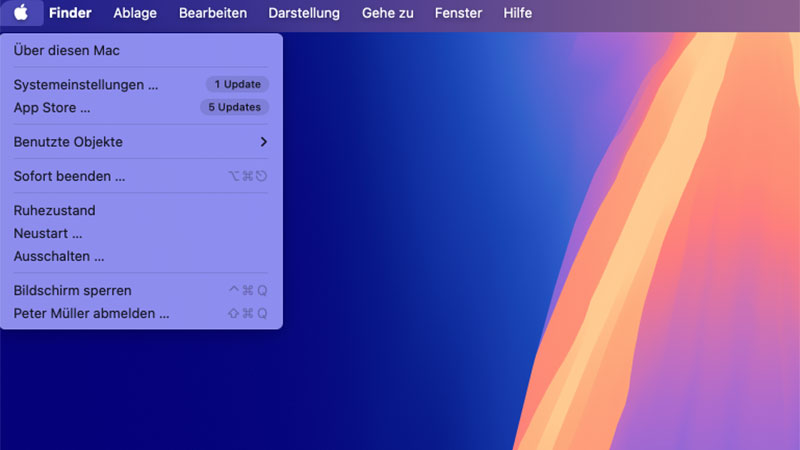Open the Hilfe menu
This screenshot has width=800, height=450.
[x=517, y=13]
